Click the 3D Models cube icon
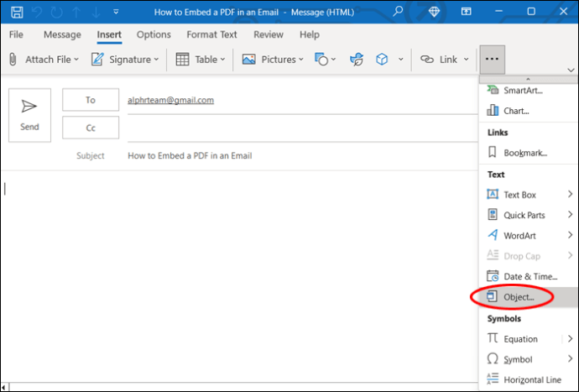Screen dimensions: 579x392 (382, 59)
